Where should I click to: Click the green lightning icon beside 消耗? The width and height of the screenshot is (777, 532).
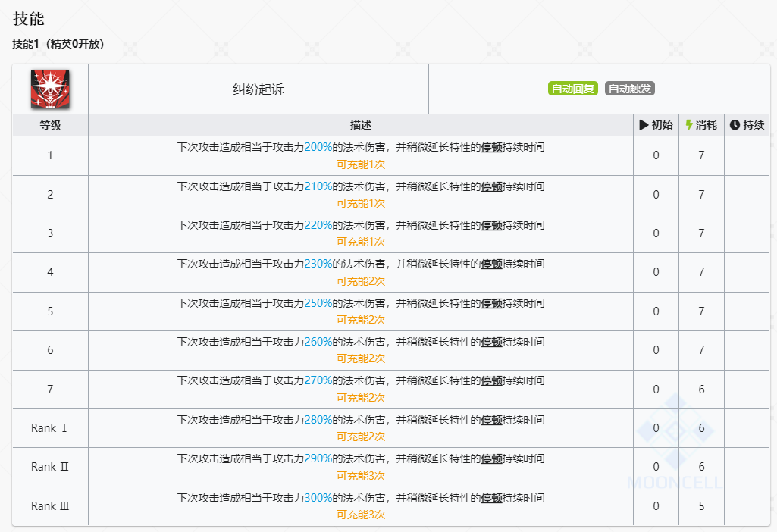[x=689, y=125]
